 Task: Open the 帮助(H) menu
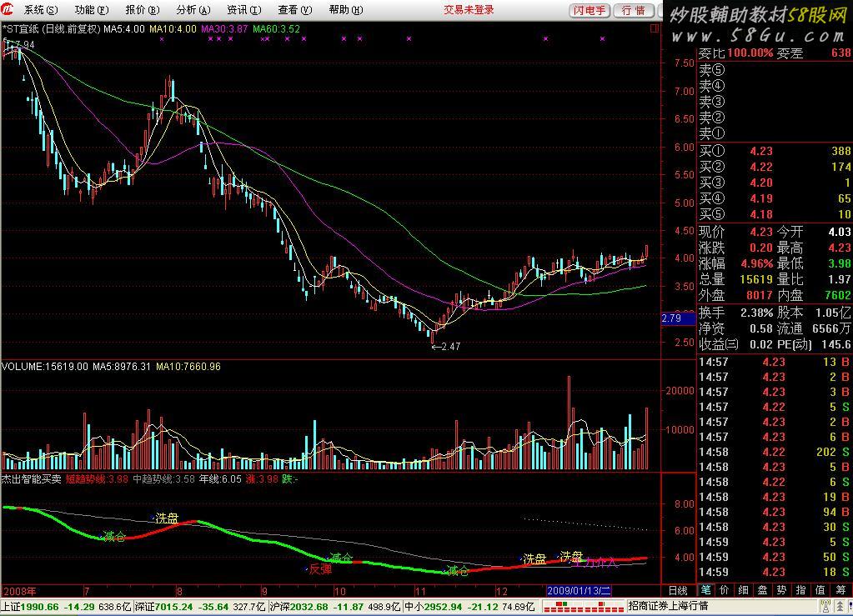(346, 10)
